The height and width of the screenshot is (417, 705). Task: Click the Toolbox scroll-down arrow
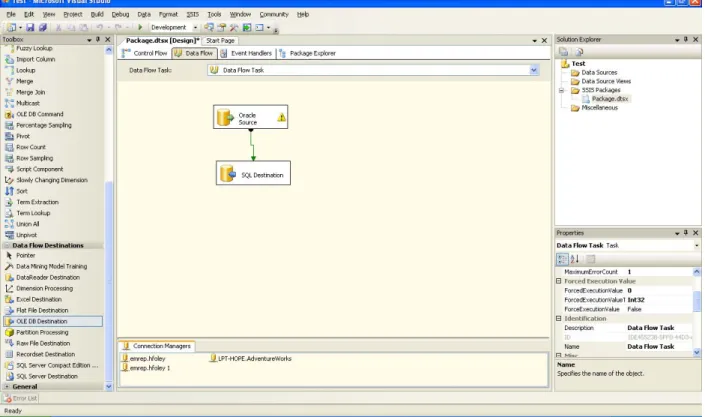click(108, 386)
